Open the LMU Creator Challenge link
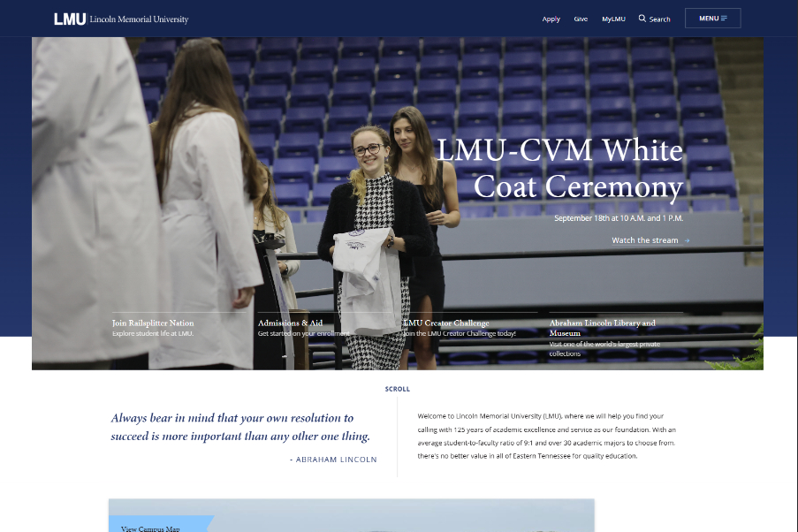Screen dimensions: 798x532 coord(445,323)
